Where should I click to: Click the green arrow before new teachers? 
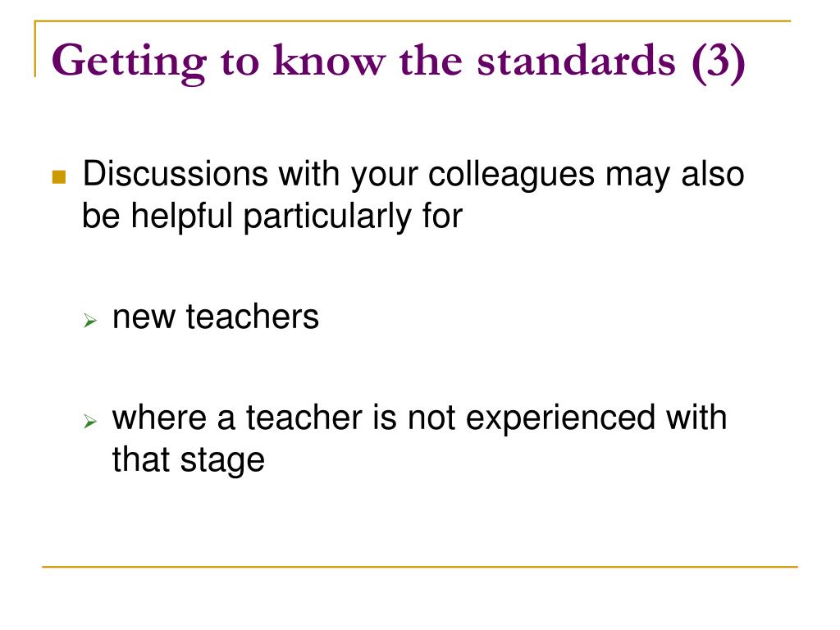point(90,321)
